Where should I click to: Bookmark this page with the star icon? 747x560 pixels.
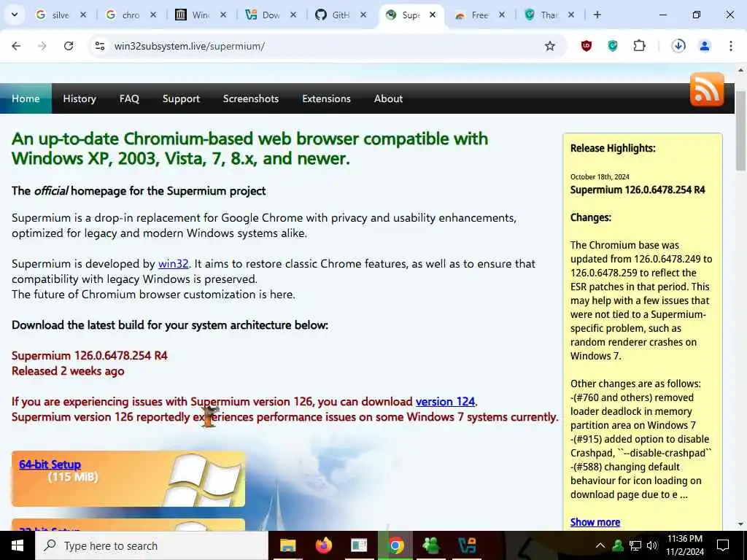[550, 46]
